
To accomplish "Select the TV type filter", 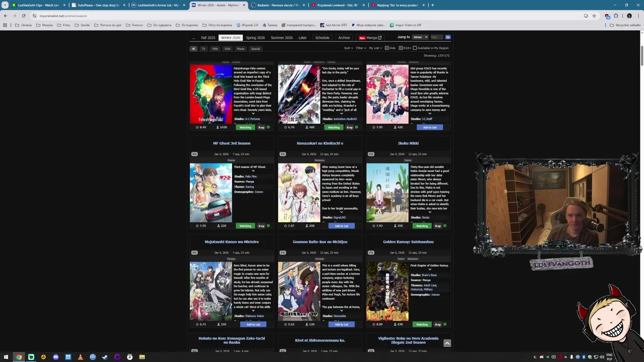I will (x=204, y=49).
